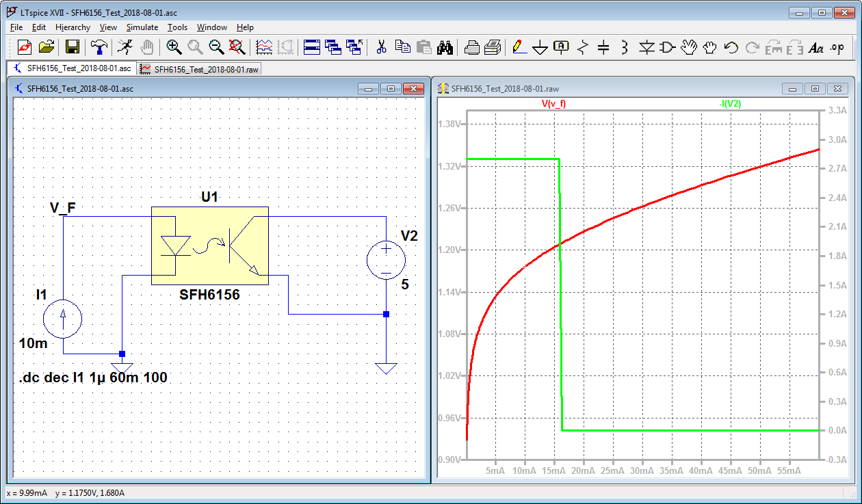This screenshot has height=504, width=862.
Task: Save the schematic with the floppy disk icon
Action: pyautogui.click(x=72, y=47)
